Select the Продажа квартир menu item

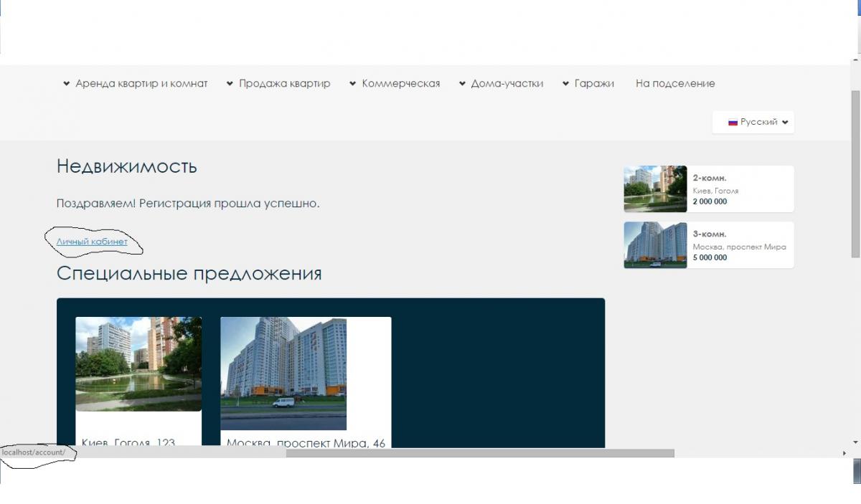point(284,84)
